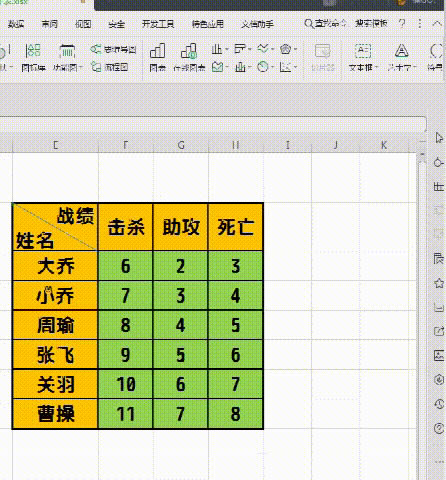Click the 文本框 text box icon
The width and height of the screenshot is (446, 480).
pyautogui.click(x=363, y=51)
